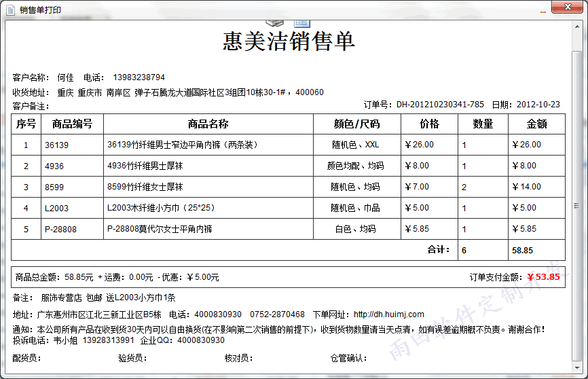Click the scrollbar down arrow
588x379 pixels.
pyautogui.click(x=577, y=367)
